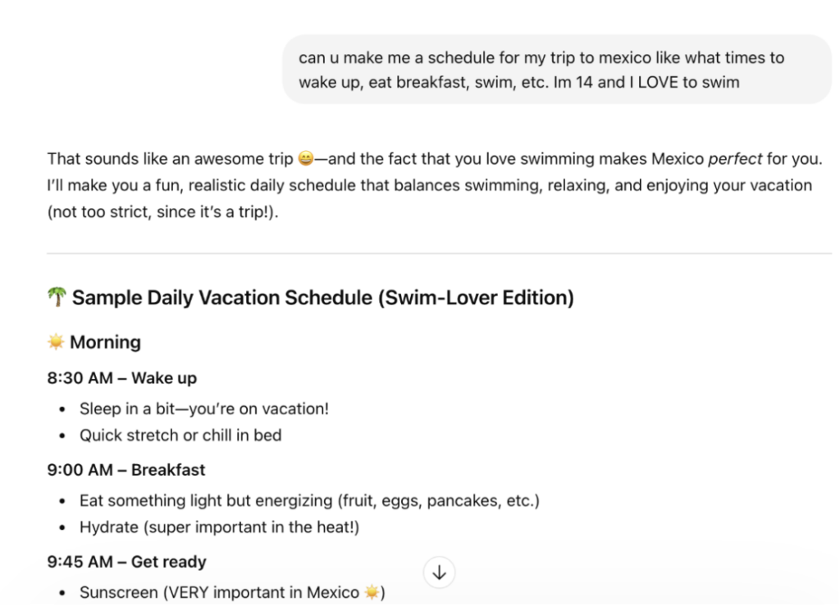Viewport: 840px width, 616px height.
Task: Select the user's Mexico trip message bubble
Action: (557, 70)
